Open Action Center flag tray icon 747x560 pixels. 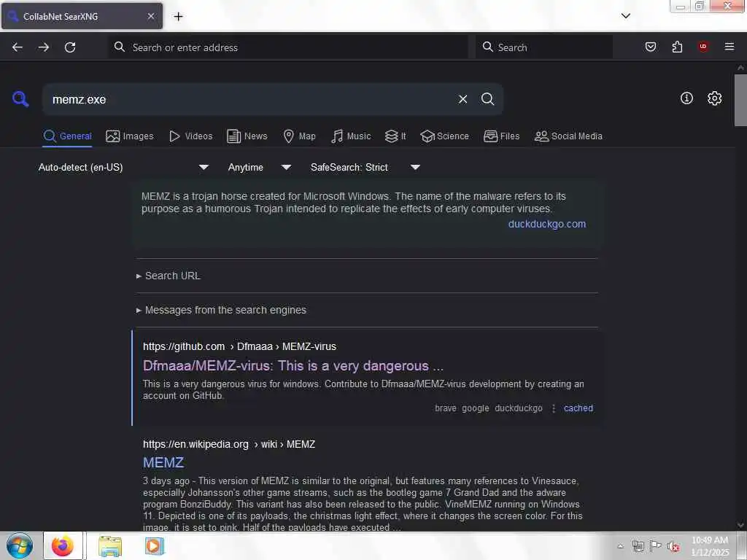[656, 546]
